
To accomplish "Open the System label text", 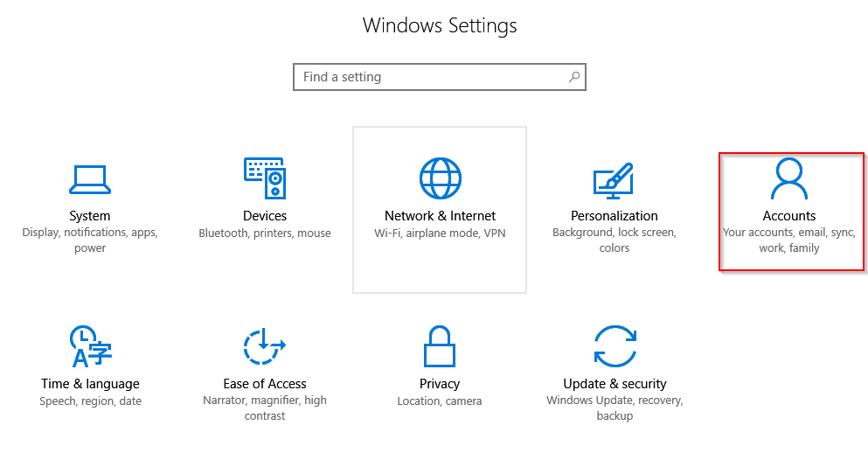I will click(90, 216).
